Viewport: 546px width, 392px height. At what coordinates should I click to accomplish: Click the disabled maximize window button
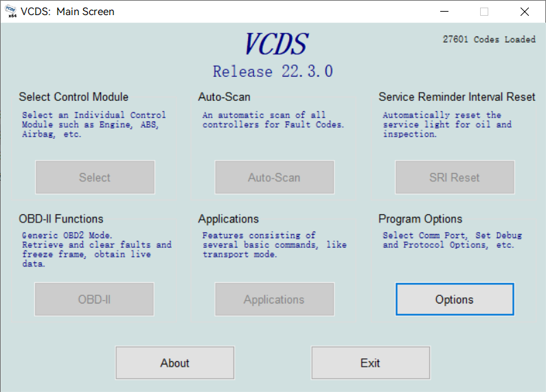(484, 12)
